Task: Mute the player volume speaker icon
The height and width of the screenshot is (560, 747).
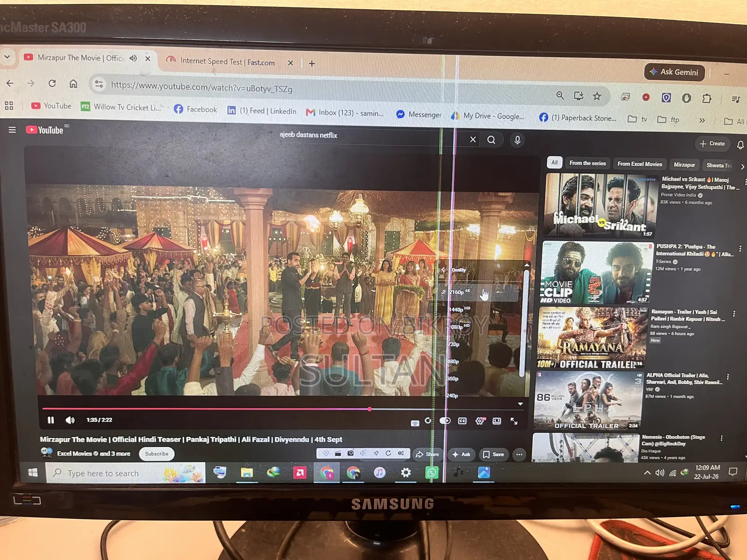Action: [70, 420]
